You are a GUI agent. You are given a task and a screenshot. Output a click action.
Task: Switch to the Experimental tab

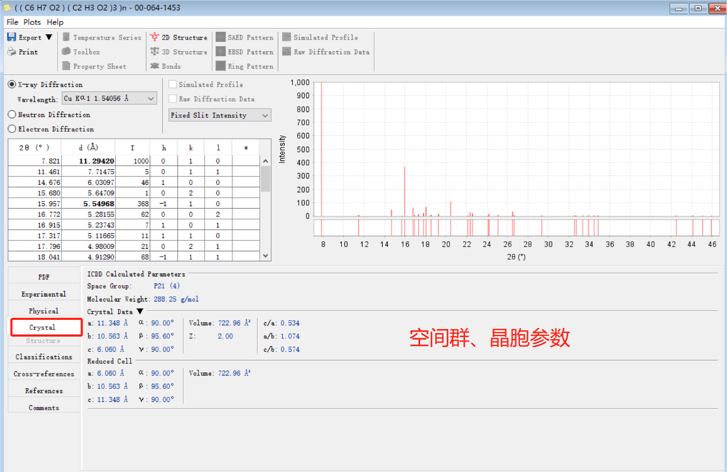[x=44, y=294]
